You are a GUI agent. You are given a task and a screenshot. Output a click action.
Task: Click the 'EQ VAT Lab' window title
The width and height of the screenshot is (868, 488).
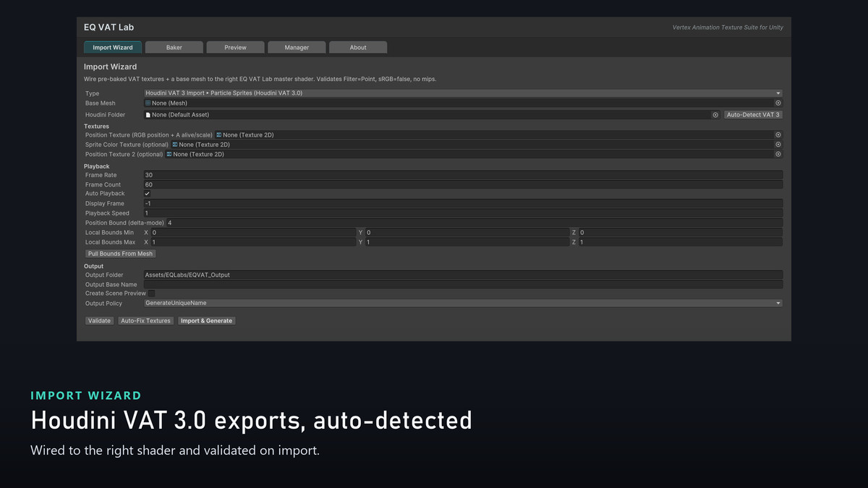(x=109, y=27)
